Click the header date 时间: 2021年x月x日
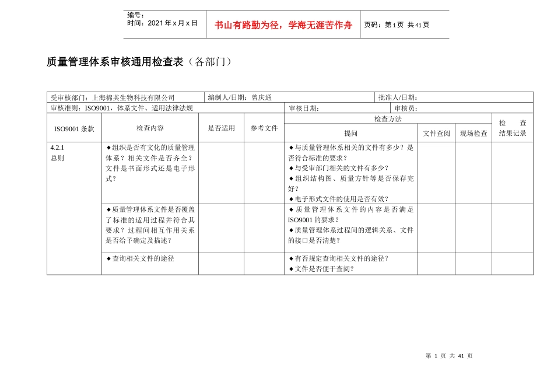Image resolution: width=554 pixels, height=392 pixels. coord(162,23)
